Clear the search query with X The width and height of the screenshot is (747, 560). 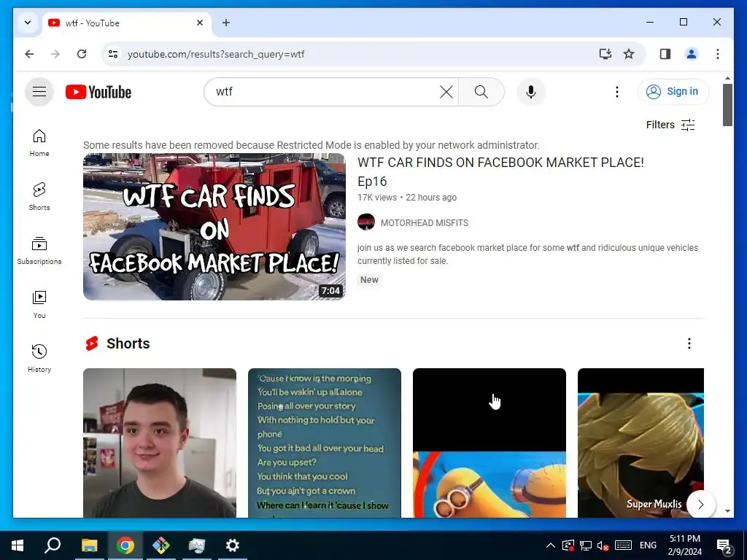click(446, 92)
